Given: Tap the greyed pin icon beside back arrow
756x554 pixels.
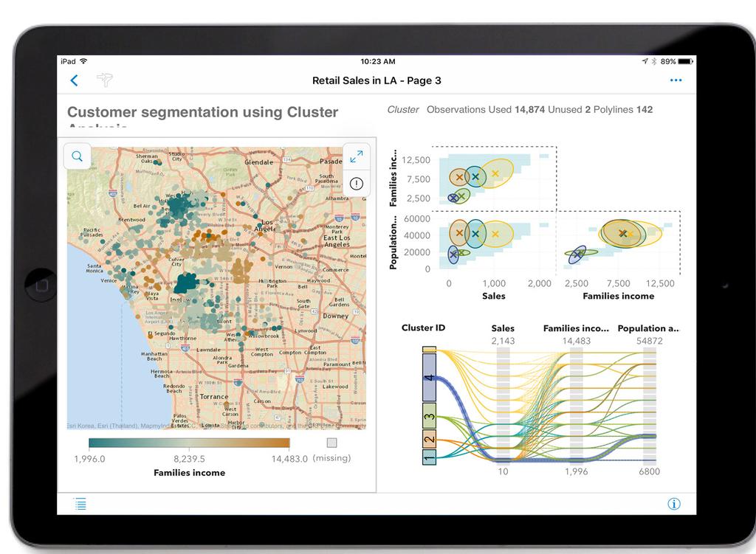Looking at the screenshot, I should [x=105, y=79].
